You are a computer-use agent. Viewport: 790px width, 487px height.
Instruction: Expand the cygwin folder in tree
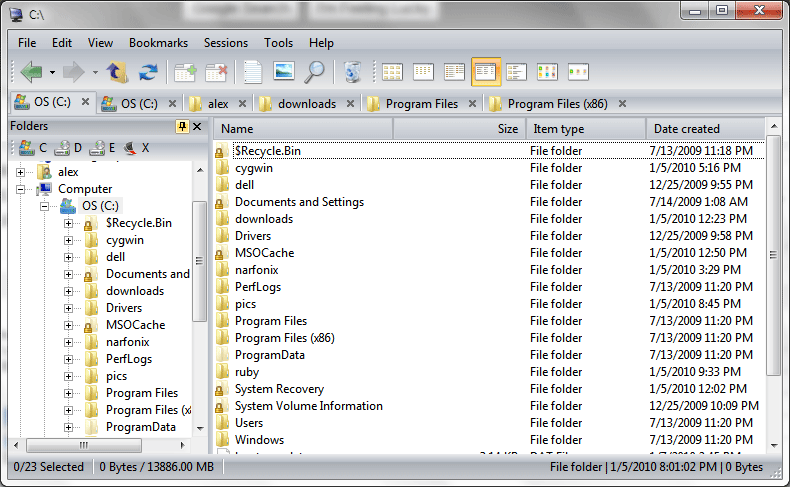[68, 240]
